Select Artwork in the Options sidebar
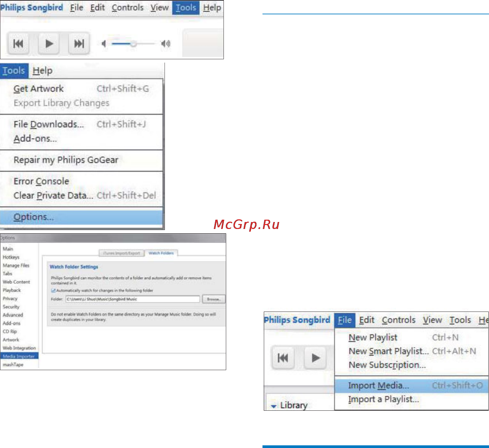This screenshot has width=489, height=448. point(11,340)
